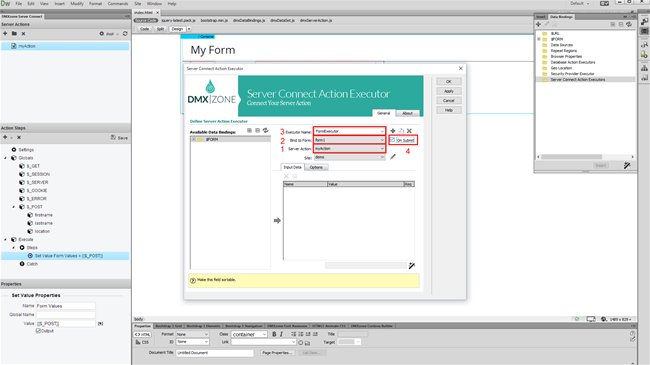
Task: Expand all available data bindings icon
Action: click(x=249, y=131)
